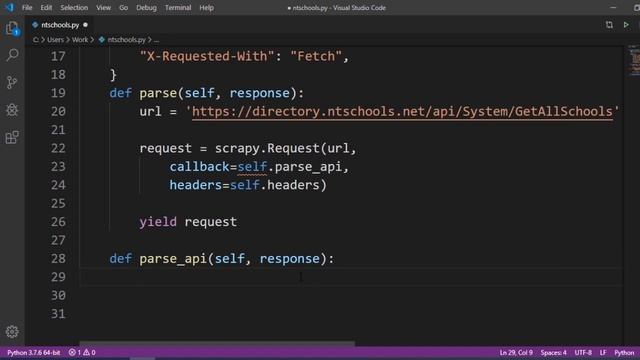Click line number 28 in gutter
Viewport: 640px width, 360px height.
point(58,258)
